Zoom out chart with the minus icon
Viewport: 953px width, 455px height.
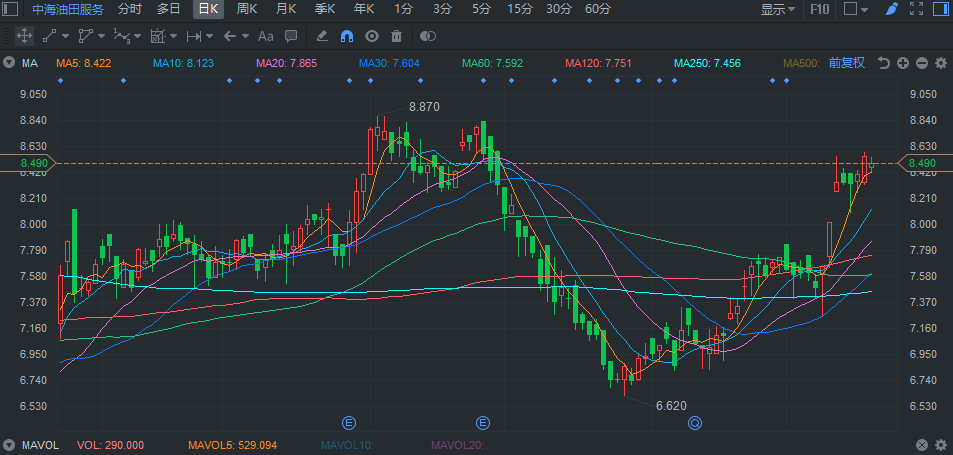tap(922, 63)
